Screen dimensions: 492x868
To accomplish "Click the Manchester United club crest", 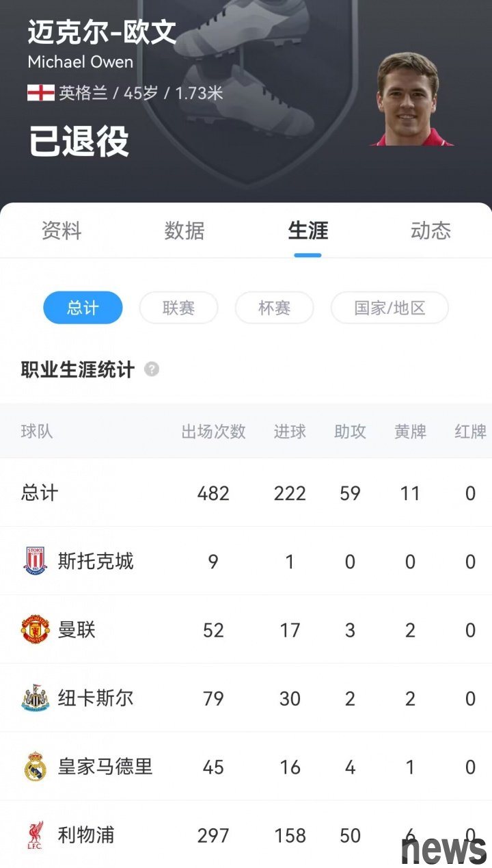I will point(36,629).
